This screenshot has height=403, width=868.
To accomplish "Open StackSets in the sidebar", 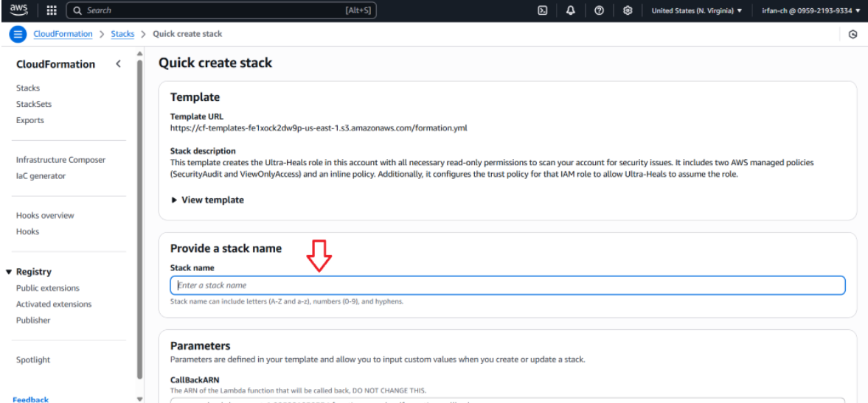I will (34, 104).
